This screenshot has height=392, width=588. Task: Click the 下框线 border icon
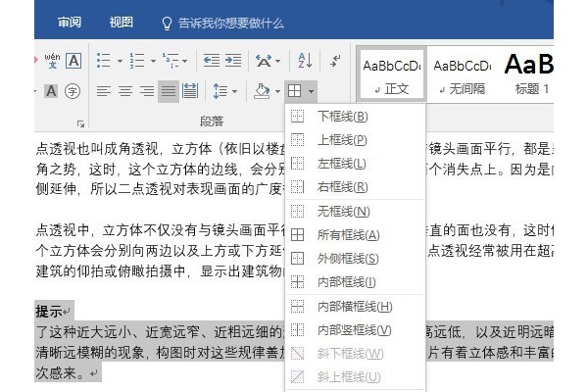[297, 117]
